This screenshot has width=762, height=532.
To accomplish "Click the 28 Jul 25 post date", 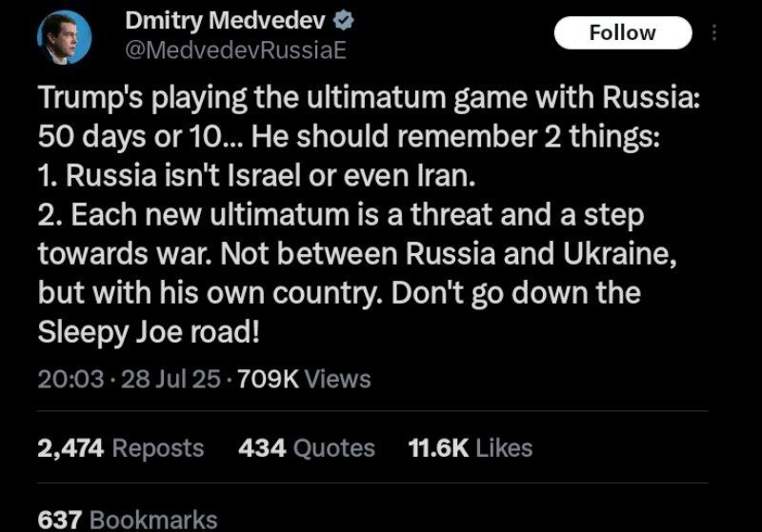I will [157, 379].
